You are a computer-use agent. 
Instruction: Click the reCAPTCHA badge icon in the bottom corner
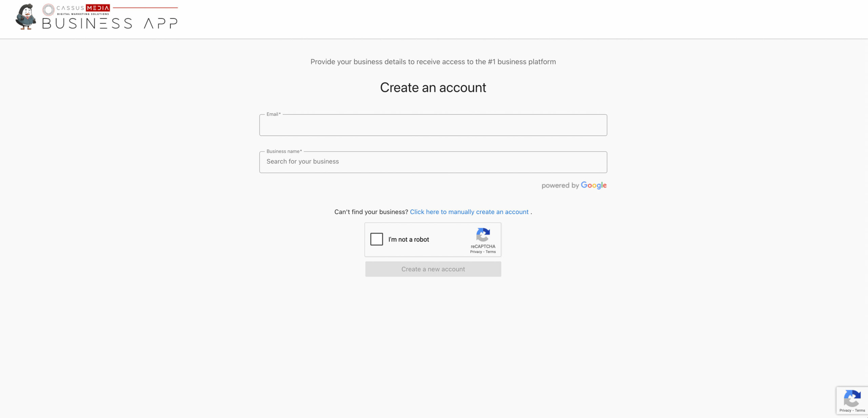point(852,398)
